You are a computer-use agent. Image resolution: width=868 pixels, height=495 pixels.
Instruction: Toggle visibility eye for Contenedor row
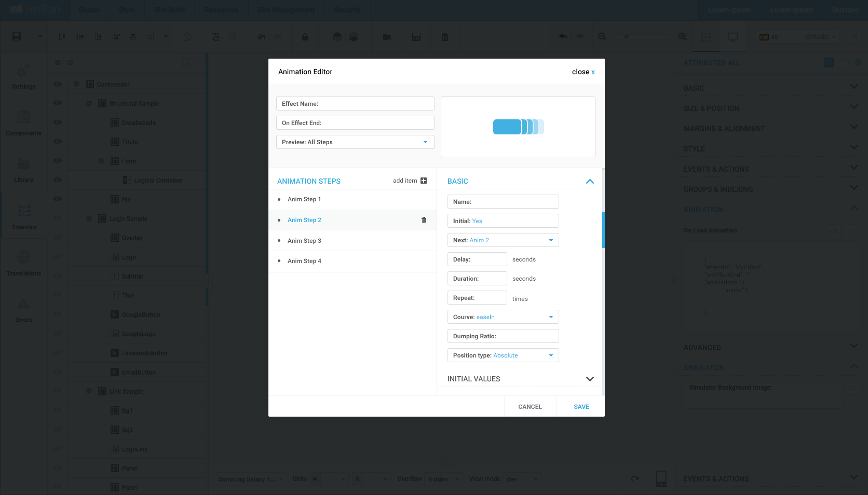pyautogui.click(x=58, y=84)
